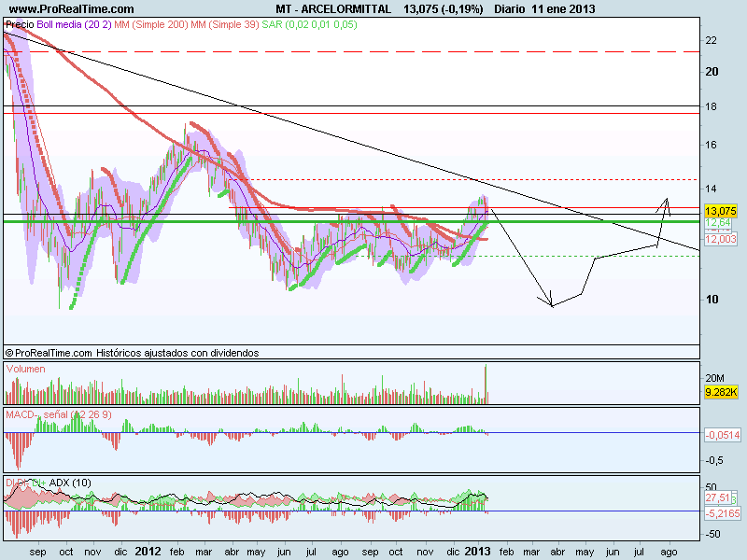747x560 pixels.
Task: Click the "ago" label ending the time axis
Action: 669,553
